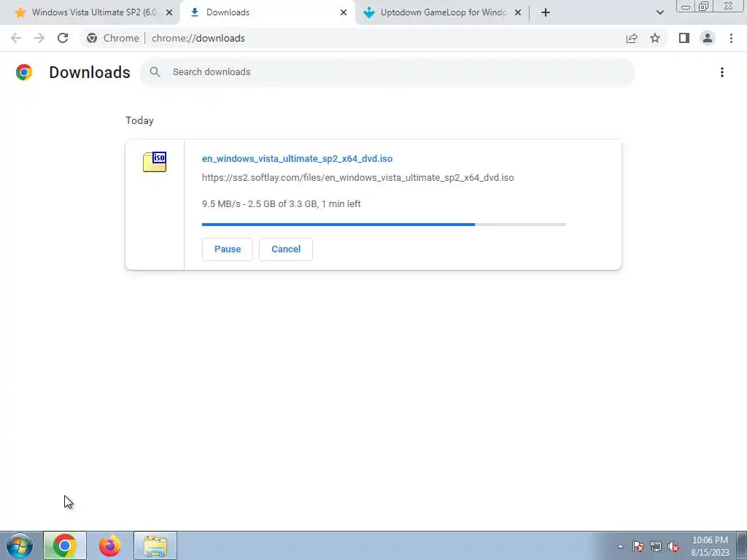The height and width of the screenshot is (560, 747).
Task: Switch to the Uptodown GameLoop tab
Action: pos(443,12)
